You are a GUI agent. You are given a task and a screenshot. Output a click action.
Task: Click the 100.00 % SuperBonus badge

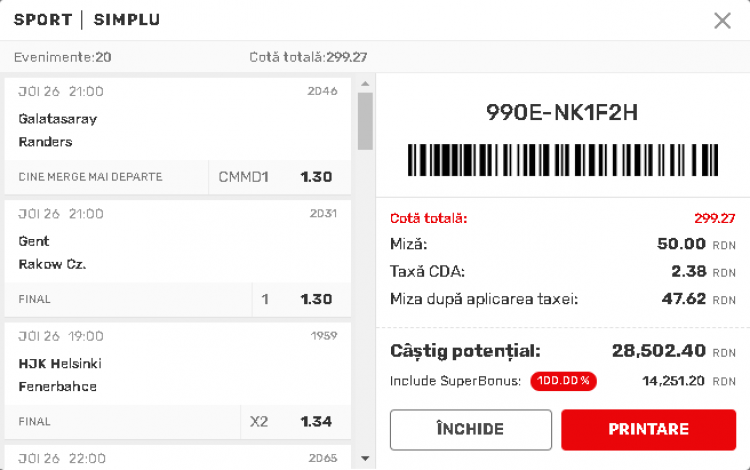click(563, 381)
